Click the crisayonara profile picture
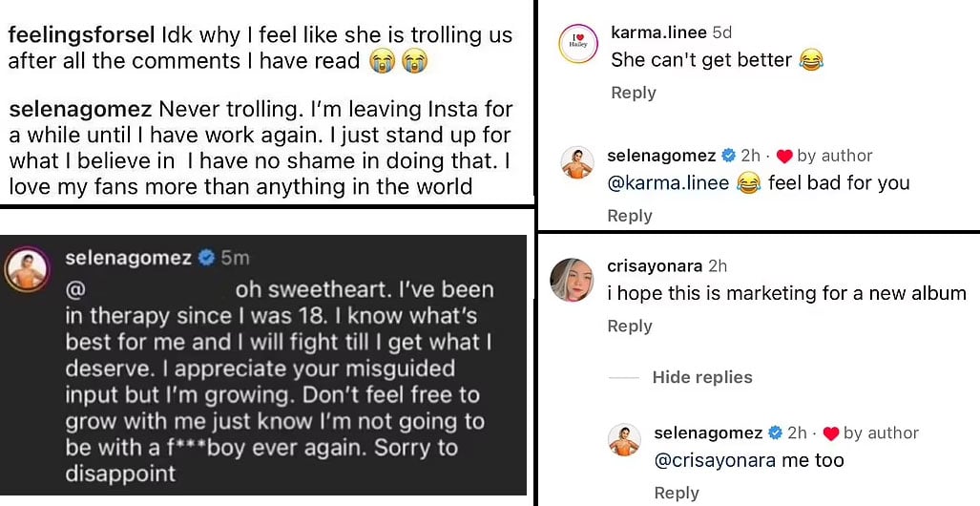 tap(573, 279)
